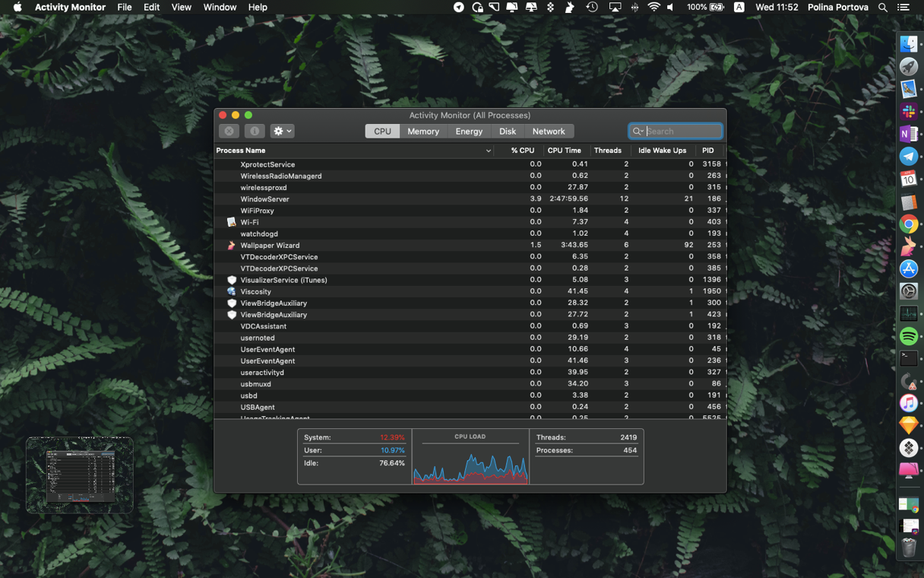Open the Edit menu
This screenshot has width=924, height=578.
coord(151,7)
